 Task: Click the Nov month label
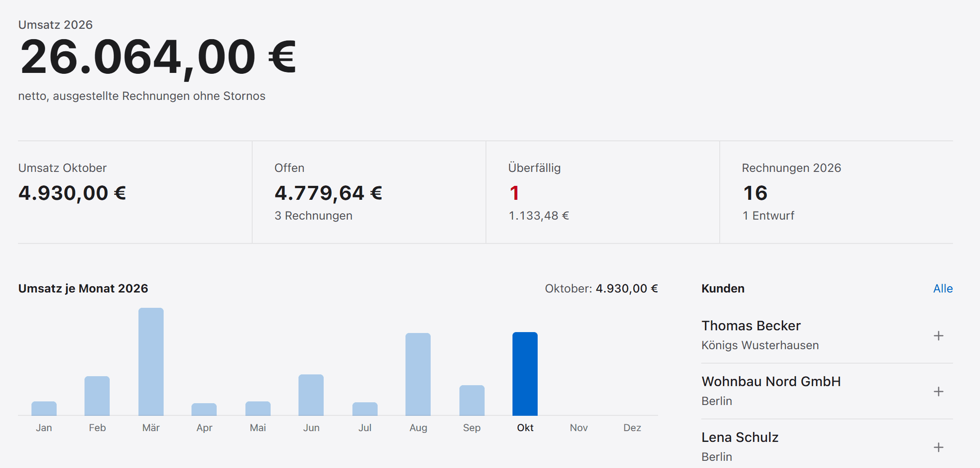click(579, 427)
